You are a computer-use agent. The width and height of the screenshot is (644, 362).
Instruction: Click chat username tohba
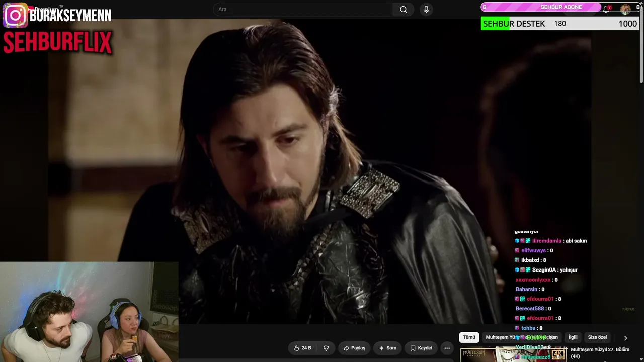tap(528, 328)
